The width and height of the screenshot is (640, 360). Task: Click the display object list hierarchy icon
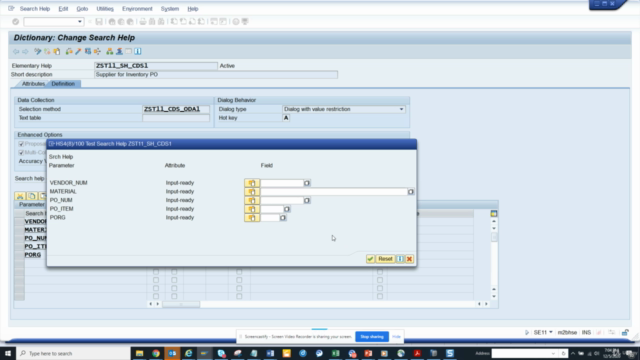(109, 51)
